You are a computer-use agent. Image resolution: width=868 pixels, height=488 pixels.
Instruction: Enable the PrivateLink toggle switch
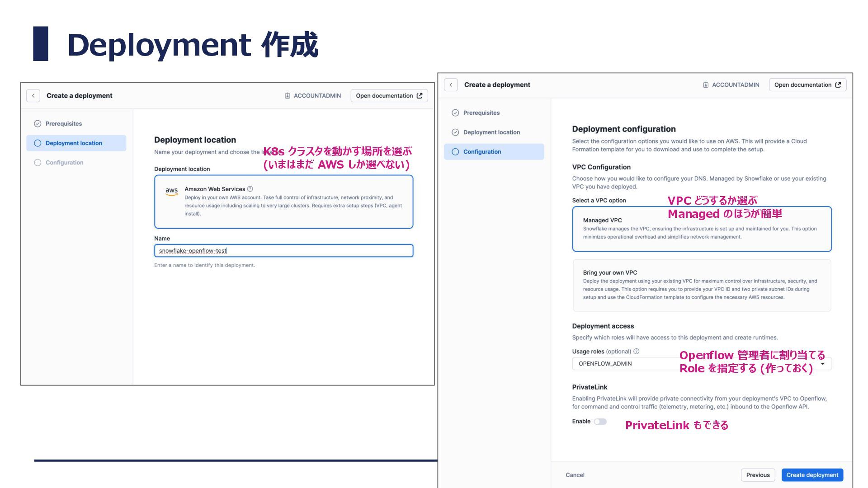tap(600, 422)
